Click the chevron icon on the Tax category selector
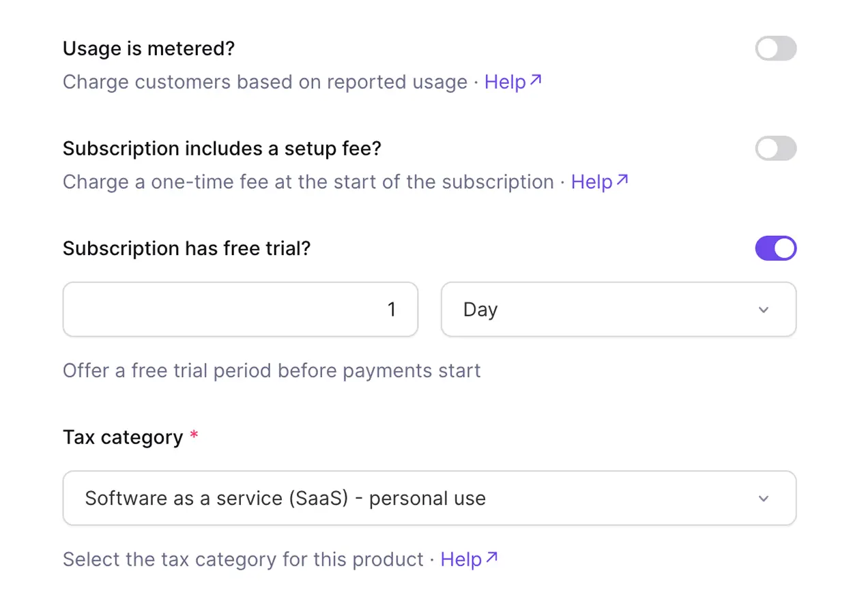 click(x=764, y=498)
